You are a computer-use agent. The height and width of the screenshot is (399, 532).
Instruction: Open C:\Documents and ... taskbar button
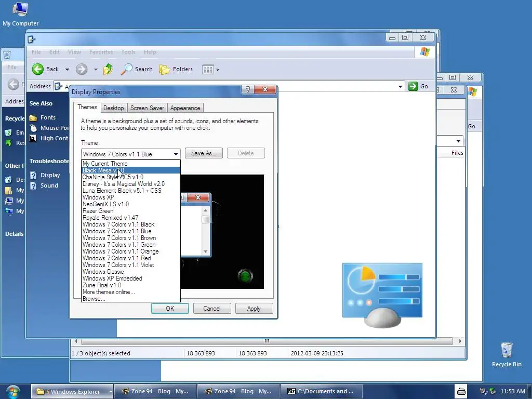click(x=321, y=392)
